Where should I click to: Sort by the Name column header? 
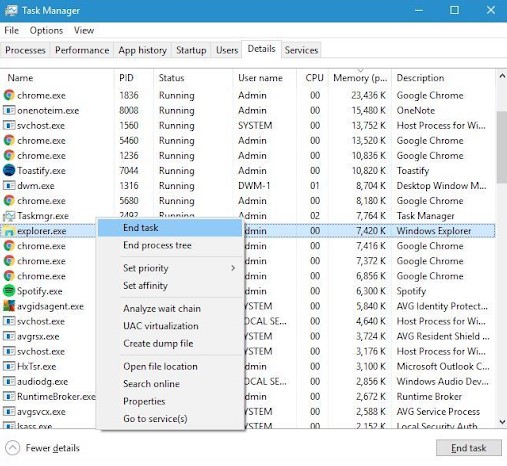(x=57, y=78)
